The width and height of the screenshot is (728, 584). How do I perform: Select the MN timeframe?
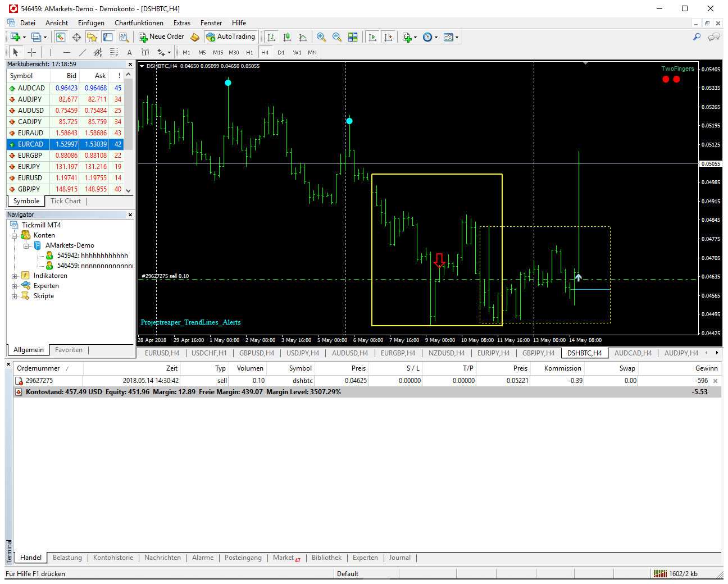(x=312, y=52)
